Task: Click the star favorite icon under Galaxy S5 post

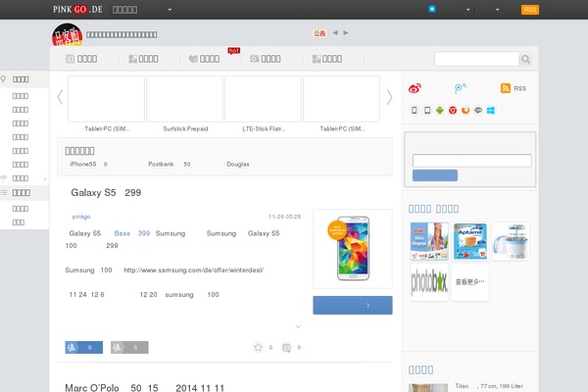Action: pyautogui.click(x=258, y=347)
